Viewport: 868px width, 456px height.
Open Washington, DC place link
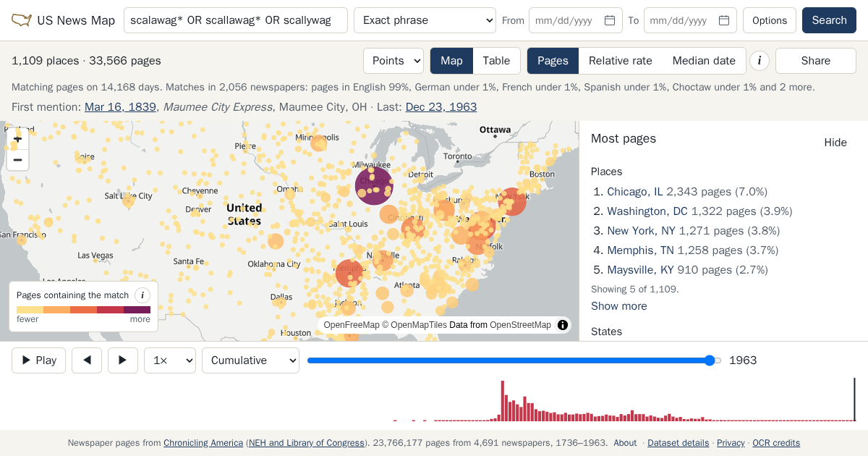(647, 211)
